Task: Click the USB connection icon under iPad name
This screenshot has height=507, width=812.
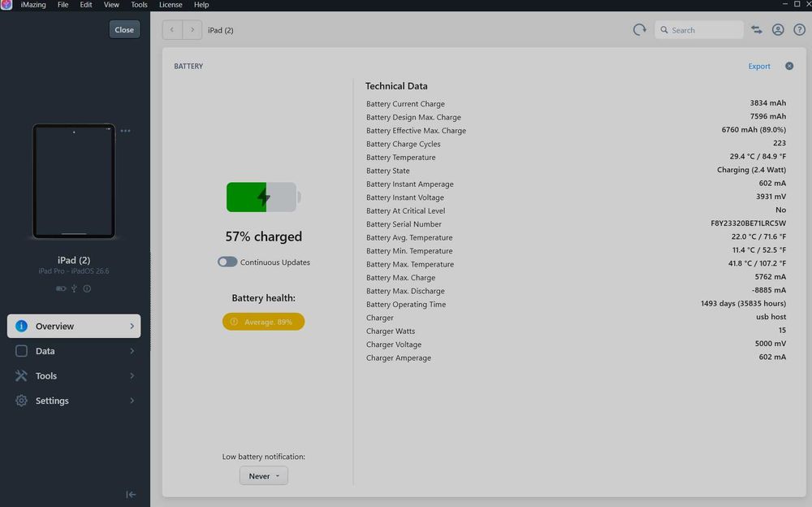Action: 74,288
